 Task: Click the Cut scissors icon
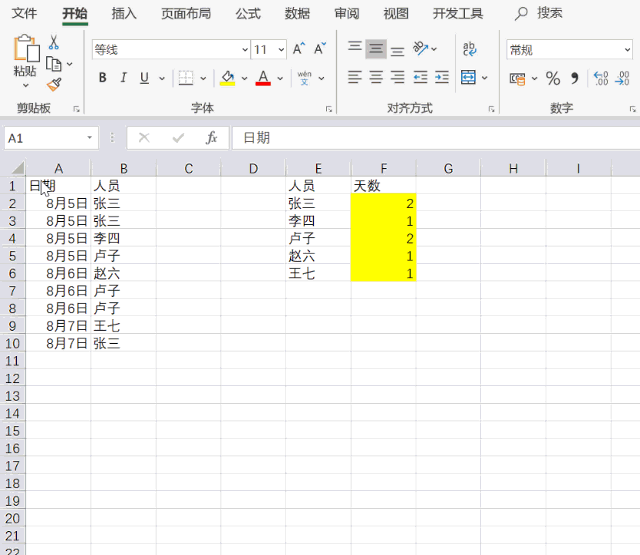pos(53,42)
